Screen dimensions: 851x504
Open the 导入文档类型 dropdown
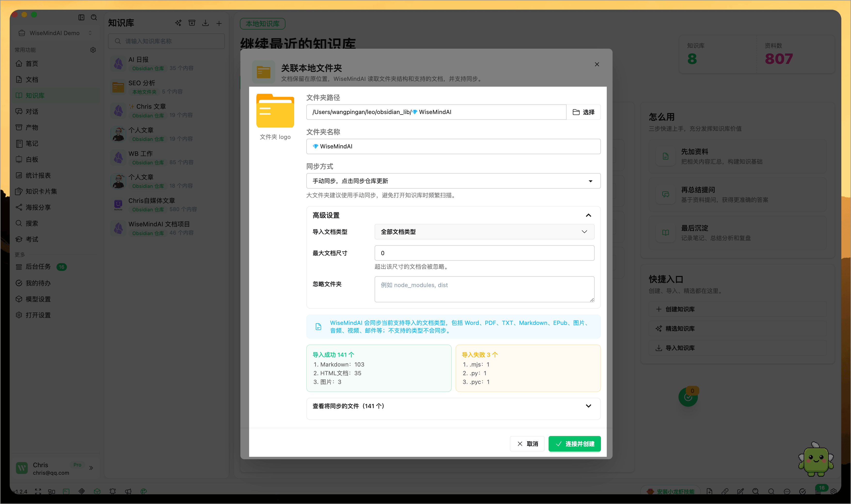coord(484,232)
